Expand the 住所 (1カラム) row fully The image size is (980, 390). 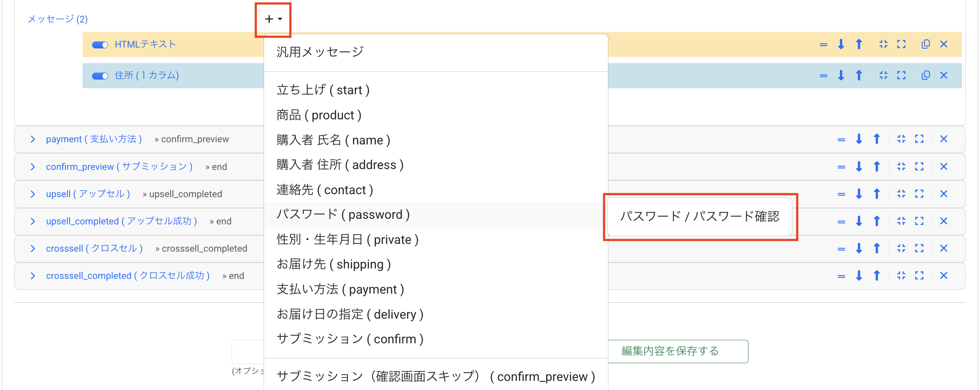[901, 75]
